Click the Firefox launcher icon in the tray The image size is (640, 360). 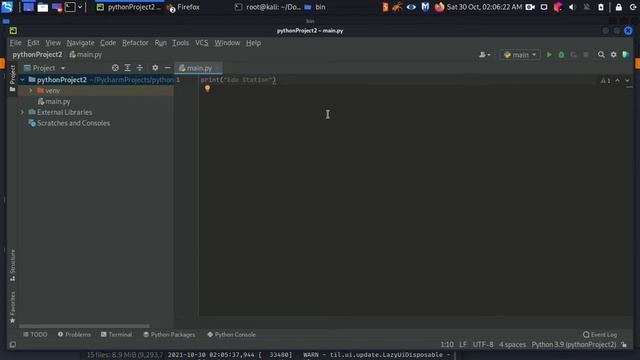439,7
